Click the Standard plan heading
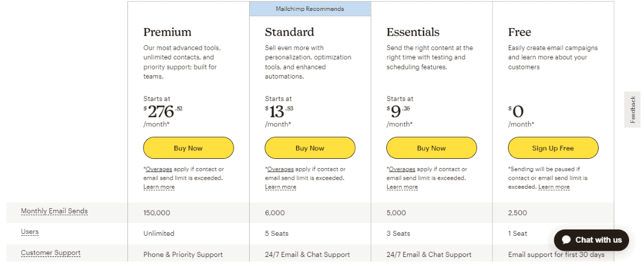 tap(289, 32)
